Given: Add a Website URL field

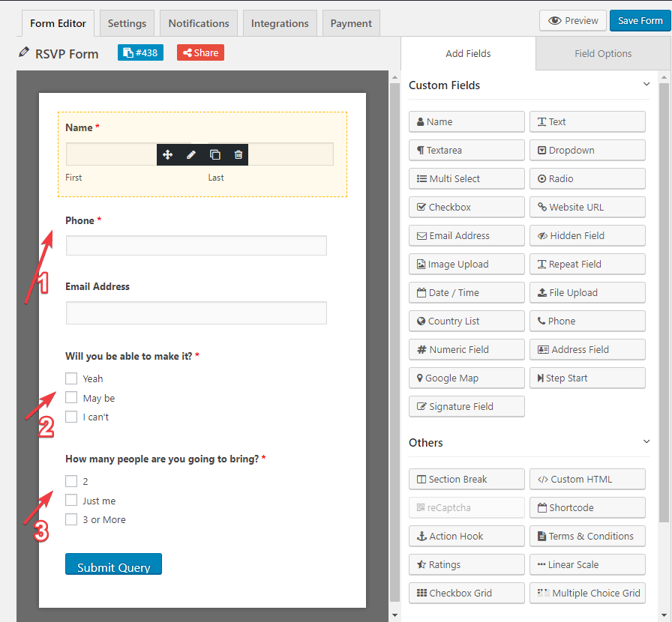Looking at the screenshot, I should (587, 208).
